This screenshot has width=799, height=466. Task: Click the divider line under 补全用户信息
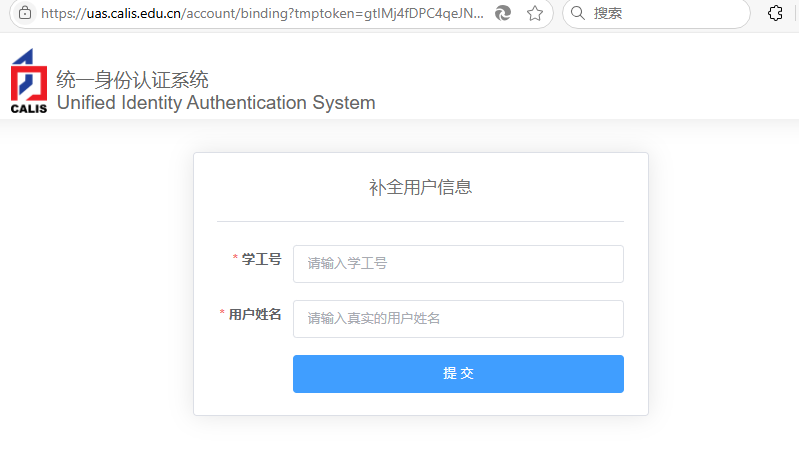coord(420,221)
